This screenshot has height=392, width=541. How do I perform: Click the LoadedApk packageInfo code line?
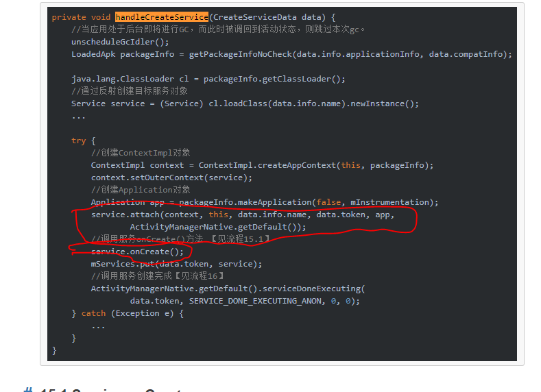[291, 54]
